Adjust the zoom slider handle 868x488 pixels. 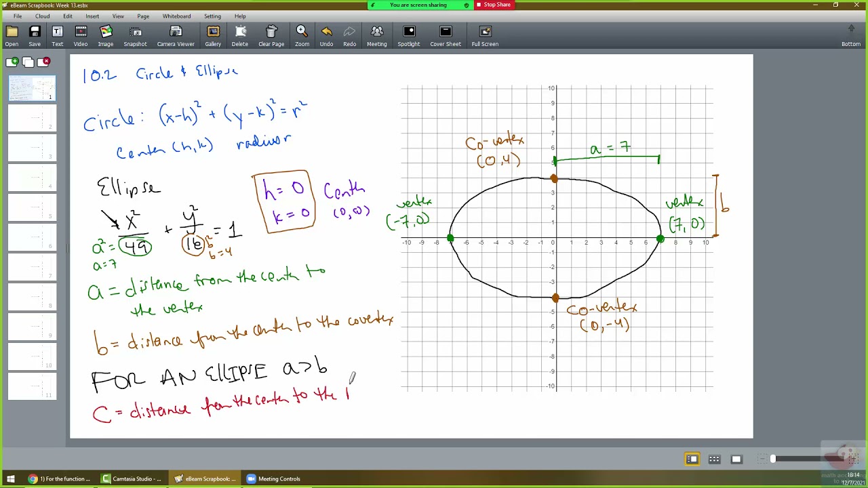click(772, 460)
